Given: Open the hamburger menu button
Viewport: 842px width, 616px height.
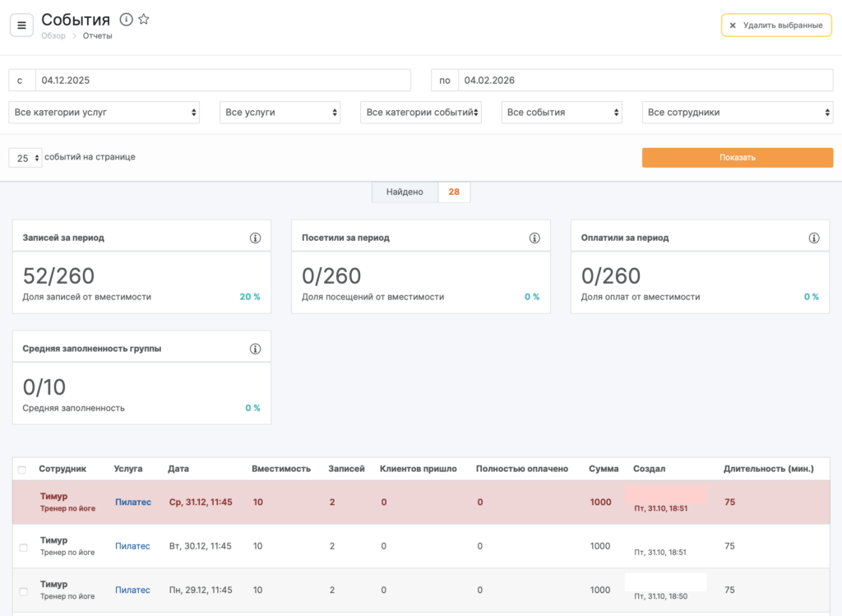Looking at the screenshot, I should (x=22, y=25).
